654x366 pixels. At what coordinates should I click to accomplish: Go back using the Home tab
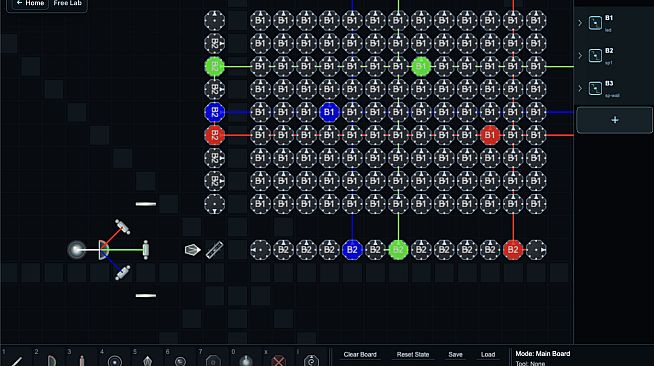30,3
